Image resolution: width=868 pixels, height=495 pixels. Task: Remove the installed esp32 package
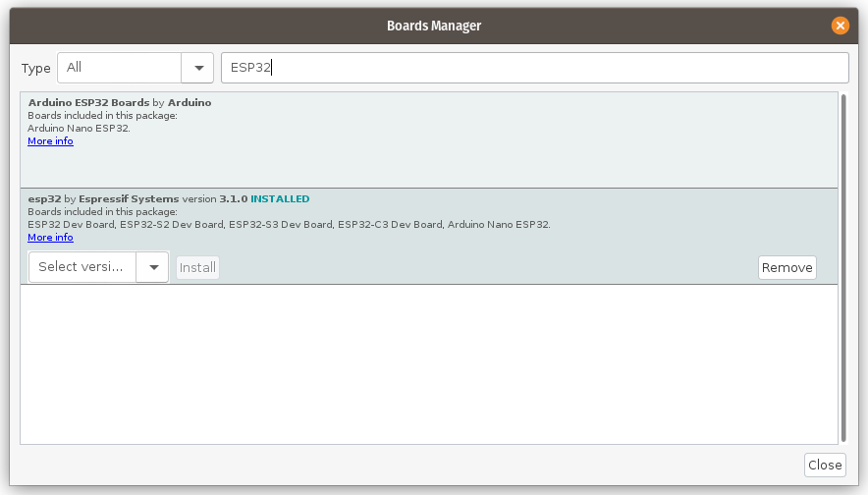pos(787,267)
